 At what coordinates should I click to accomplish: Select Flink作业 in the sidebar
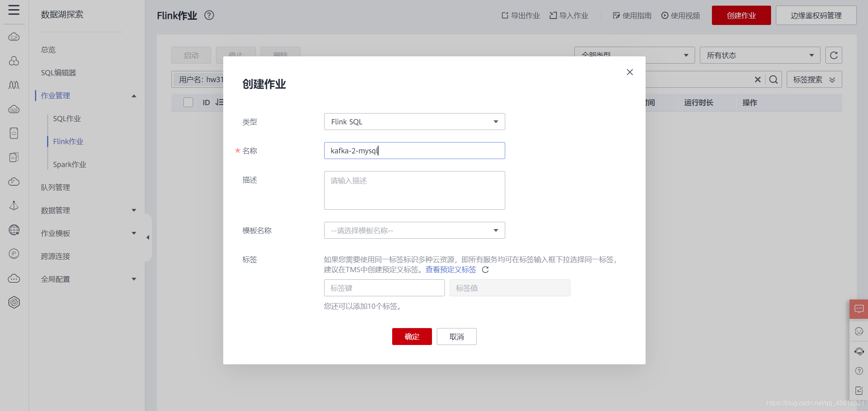[68, 141]
